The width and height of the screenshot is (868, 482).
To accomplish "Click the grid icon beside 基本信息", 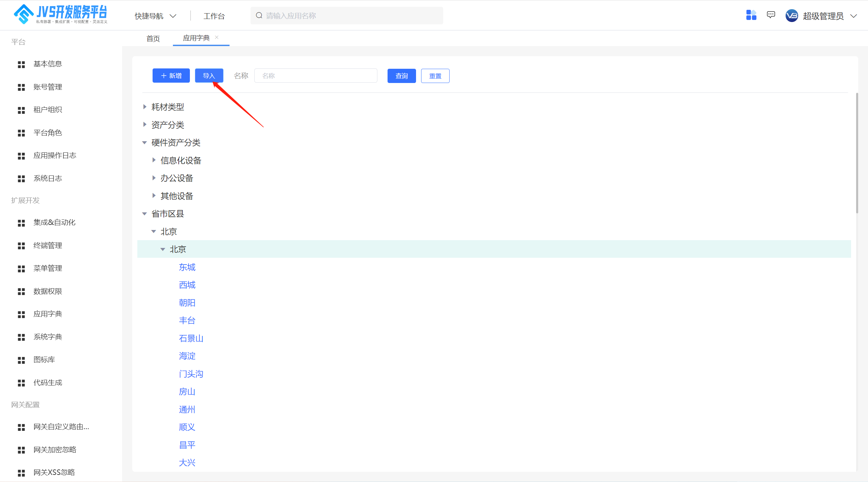I will 21,64.
